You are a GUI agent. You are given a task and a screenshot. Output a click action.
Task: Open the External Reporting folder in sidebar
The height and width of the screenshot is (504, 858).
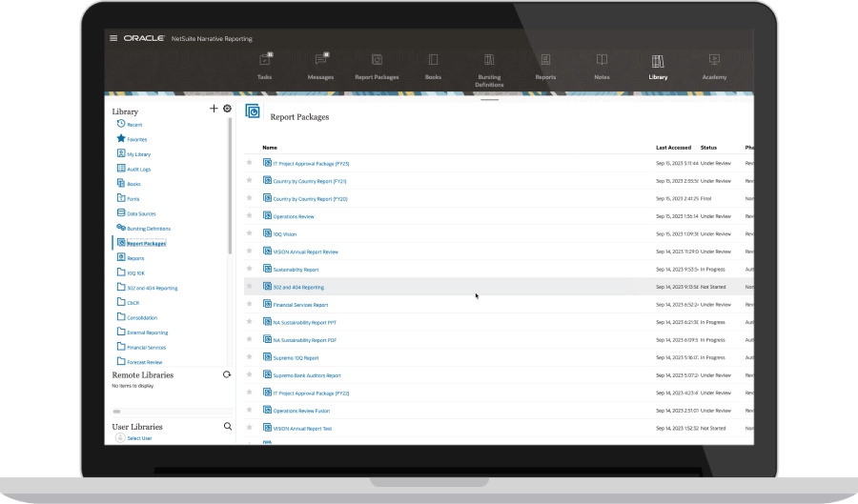[x=147, y=333]
